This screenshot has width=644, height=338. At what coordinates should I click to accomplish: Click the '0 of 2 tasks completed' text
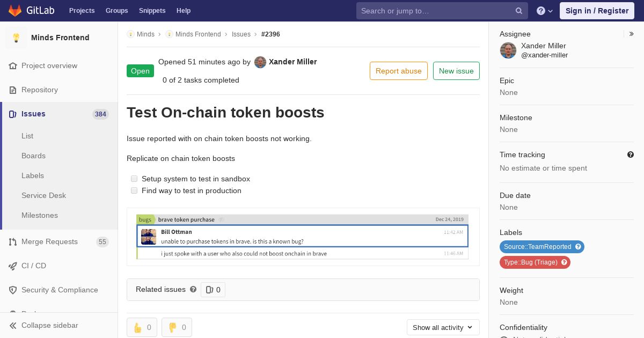click(x=201, y=80)
